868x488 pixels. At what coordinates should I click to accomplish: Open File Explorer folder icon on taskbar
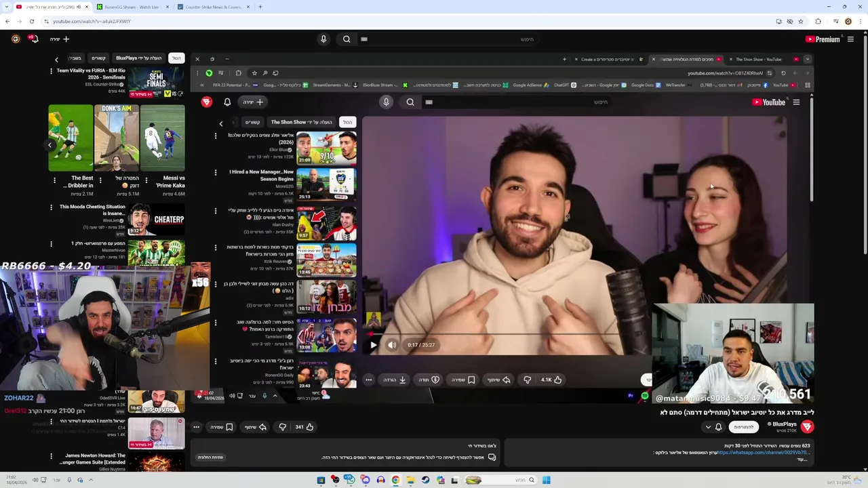(x=410, y=480)
